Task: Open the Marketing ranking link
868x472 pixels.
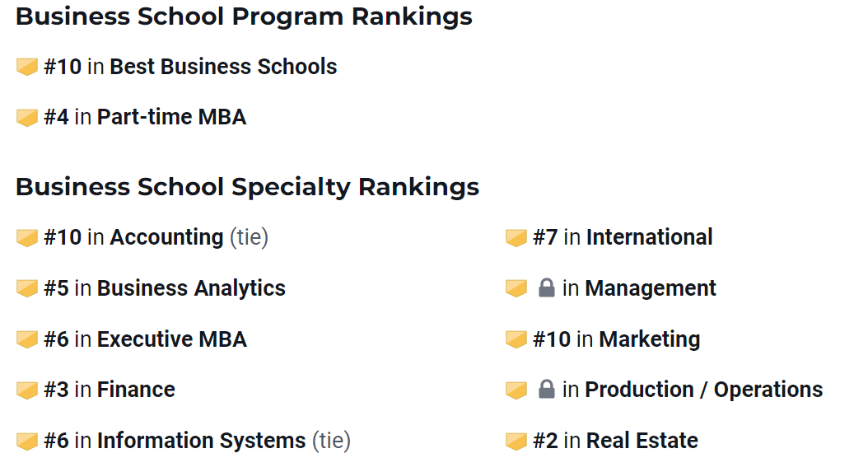Action: point(650,339)
